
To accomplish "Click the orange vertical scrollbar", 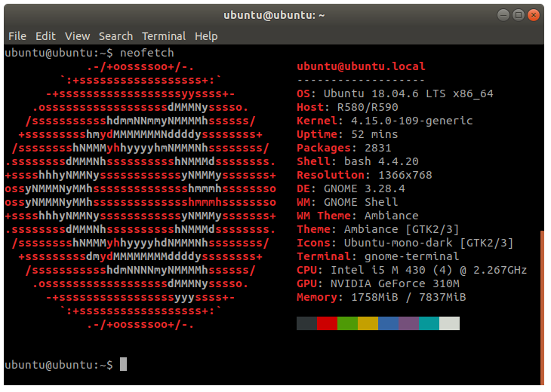I will pos(542,308).
